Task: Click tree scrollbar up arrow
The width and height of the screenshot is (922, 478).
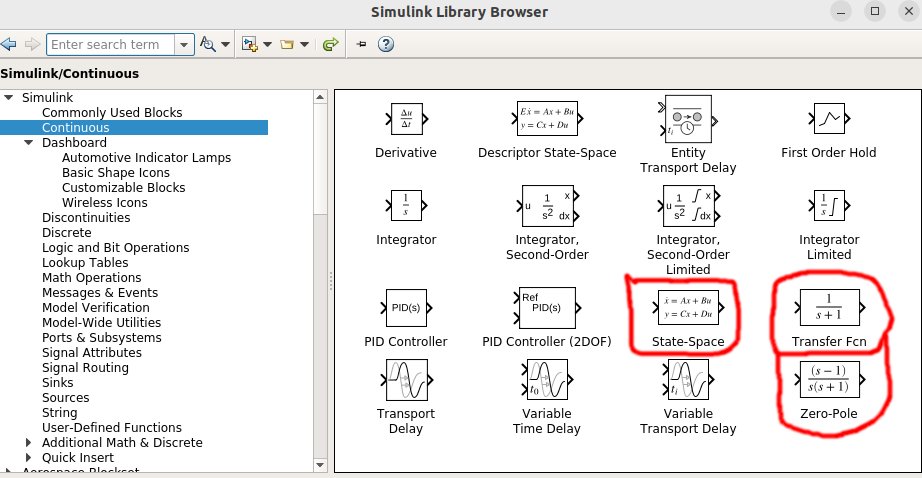Action: pyautogui.click(x=320, y=97)
